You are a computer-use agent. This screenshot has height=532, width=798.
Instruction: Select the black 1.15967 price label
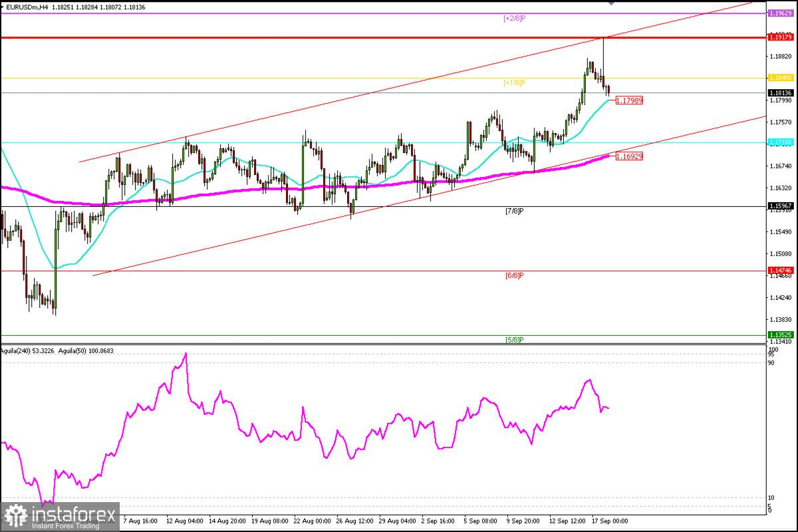(x=779, y=206)
